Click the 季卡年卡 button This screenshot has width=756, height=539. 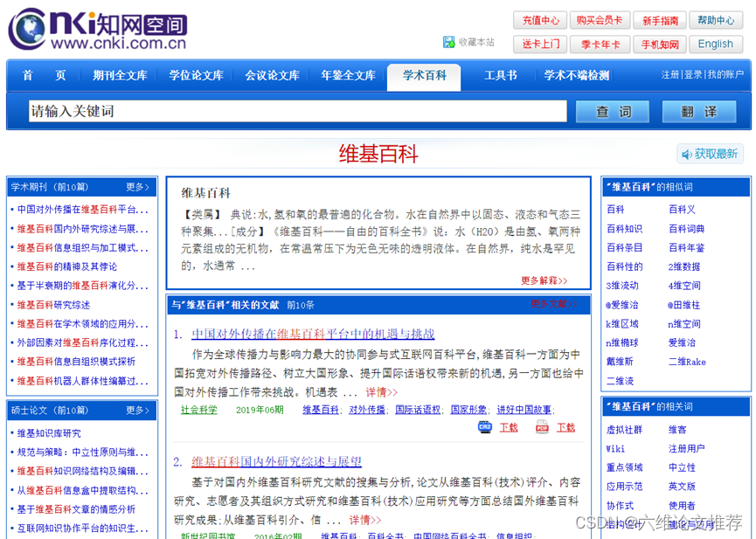point(600,45)
